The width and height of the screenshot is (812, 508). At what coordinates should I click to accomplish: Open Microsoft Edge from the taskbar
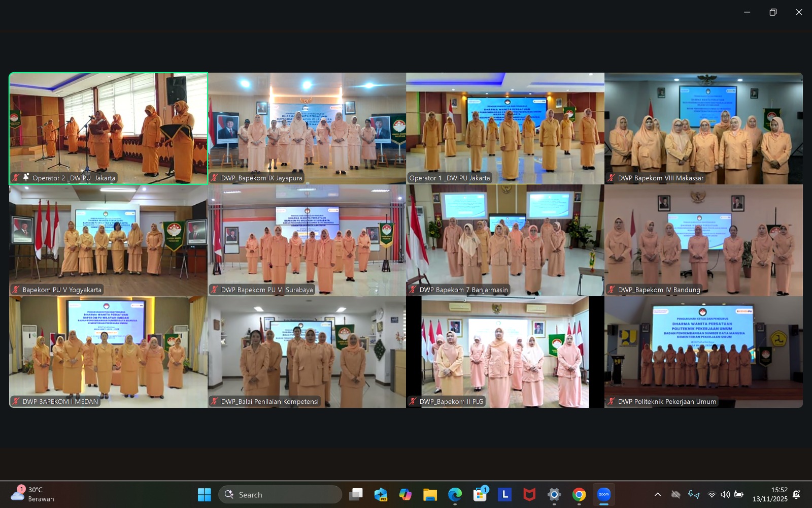click(455, 494)
